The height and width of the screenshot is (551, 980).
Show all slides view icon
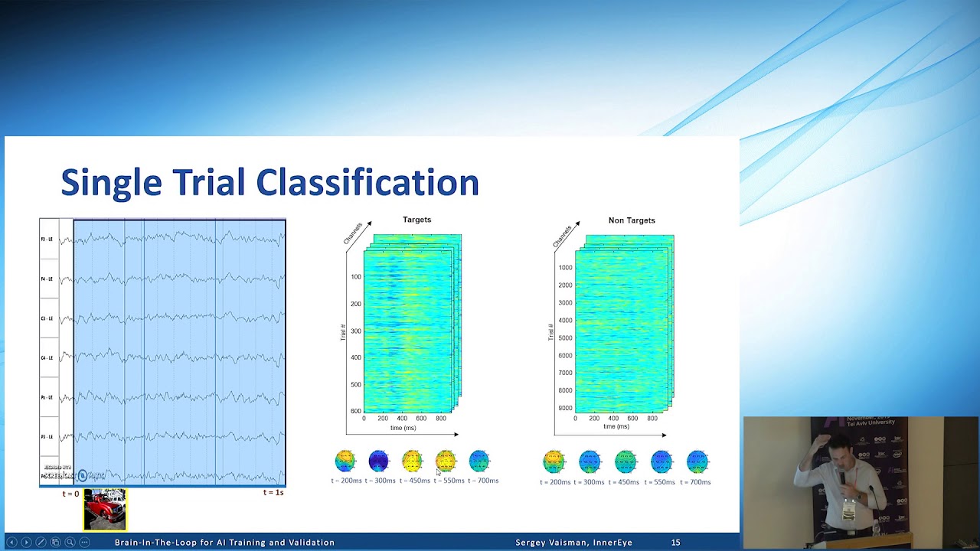(55, 542)
